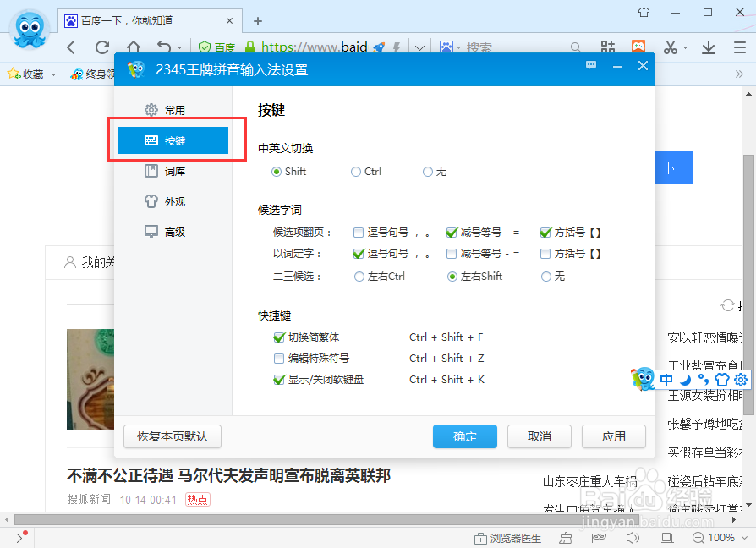Open the 词库 settings section

point(166,171)
